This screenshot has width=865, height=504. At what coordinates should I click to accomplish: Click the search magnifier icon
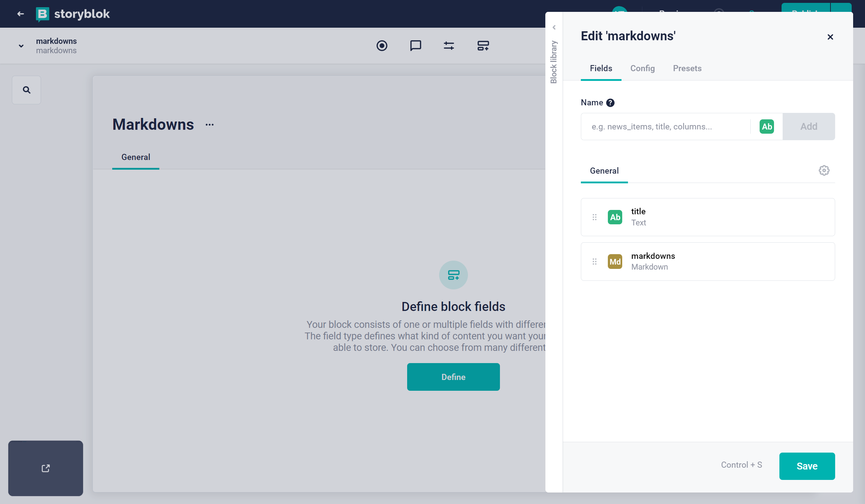click(26, 90)
